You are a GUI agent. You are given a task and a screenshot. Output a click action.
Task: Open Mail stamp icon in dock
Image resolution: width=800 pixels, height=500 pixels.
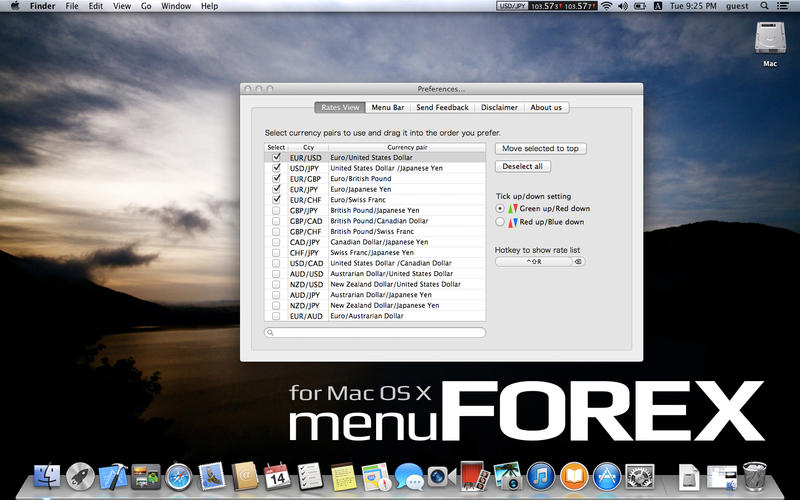211,477
